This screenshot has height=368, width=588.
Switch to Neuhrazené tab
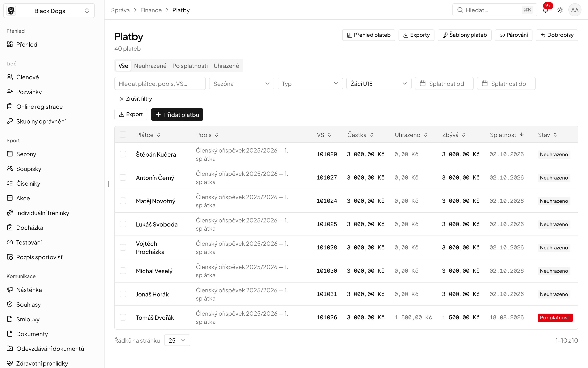point(150,66)
